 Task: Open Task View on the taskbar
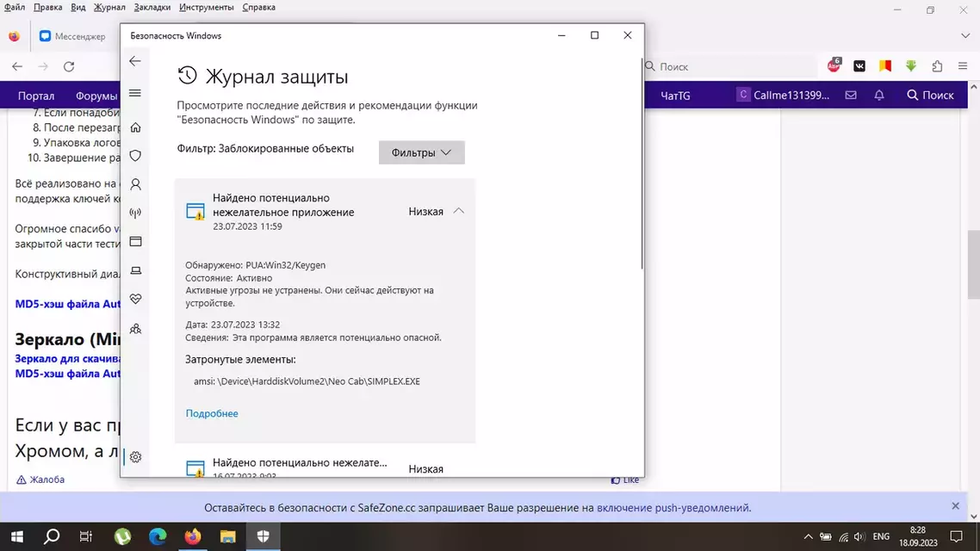point(86,536)
